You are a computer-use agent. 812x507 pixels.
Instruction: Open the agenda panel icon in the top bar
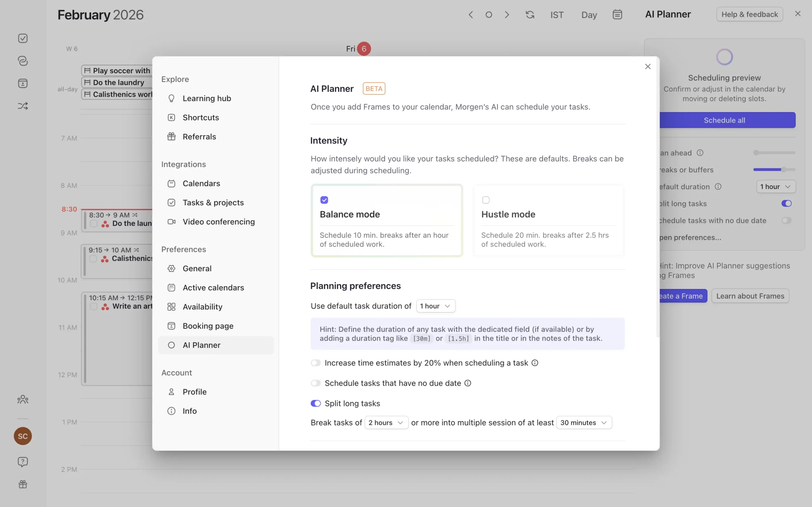tap(617, 15)
